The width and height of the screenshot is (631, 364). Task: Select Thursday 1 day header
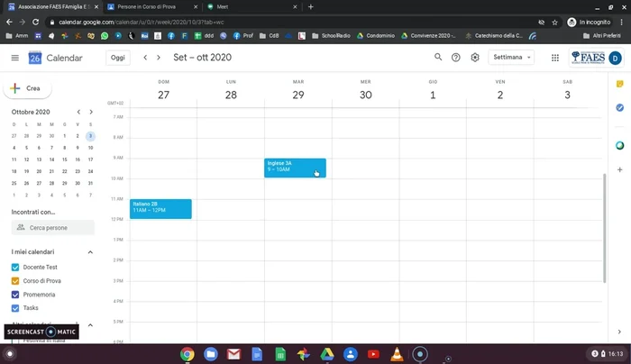click(x=433, y=95)
